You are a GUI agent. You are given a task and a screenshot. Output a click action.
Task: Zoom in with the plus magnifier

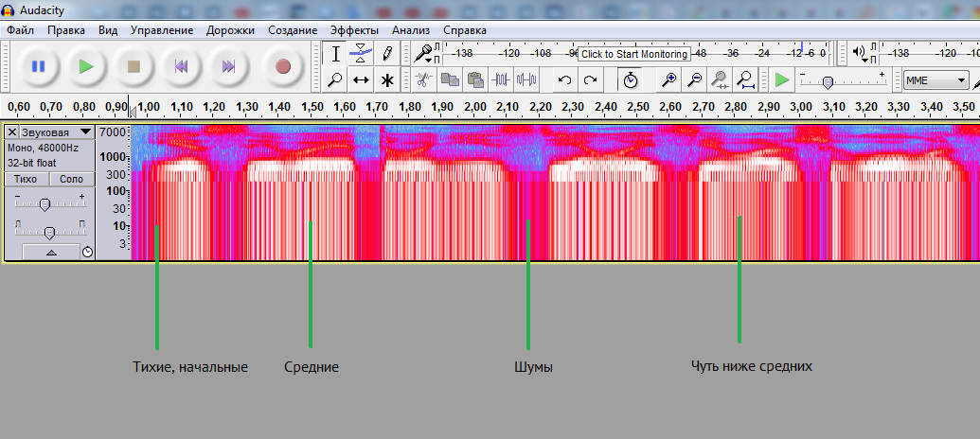click(x=670, y=79)
